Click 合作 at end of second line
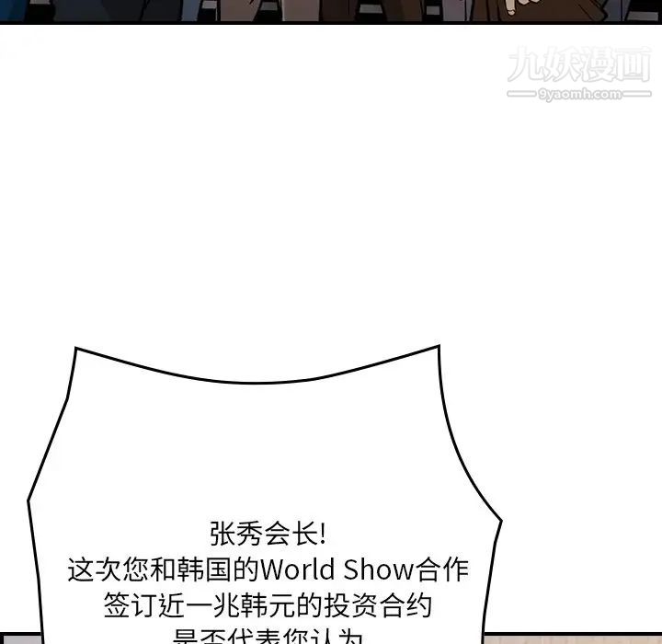This screenshot has width=662, height=644. [442, 569]
